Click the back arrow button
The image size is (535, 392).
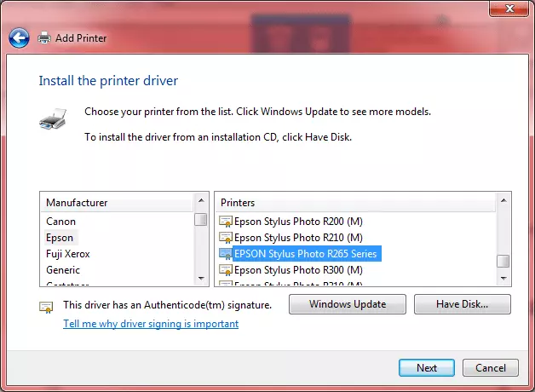pyautogui.click(x=19, y=37)
